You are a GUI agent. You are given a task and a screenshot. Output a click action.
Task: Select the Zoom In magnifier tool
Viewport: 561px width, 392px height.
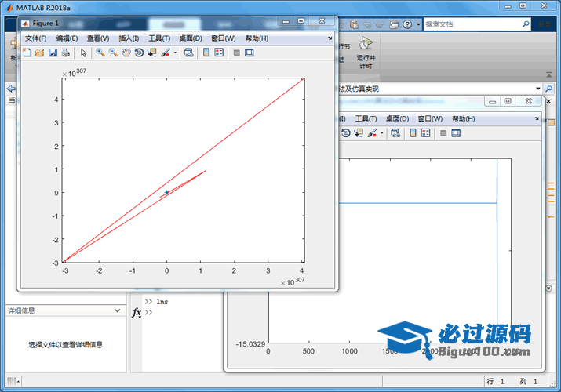point(100,53)
